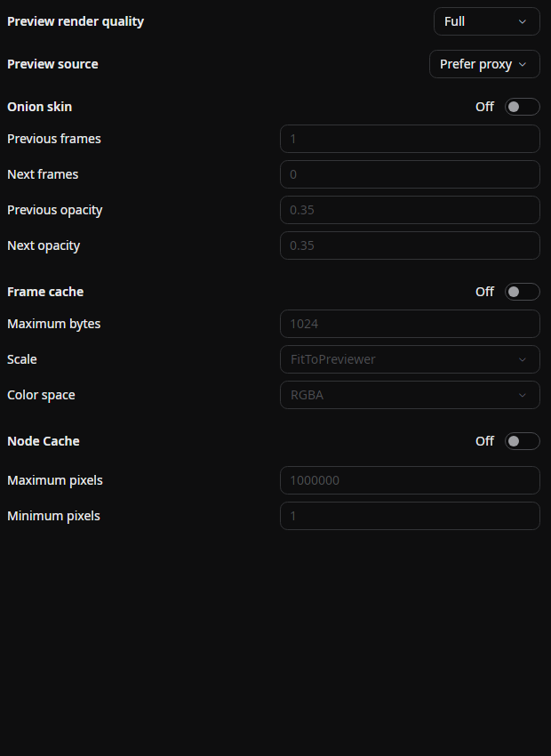Click the Next frames label
This screenshot has height=756, width=551.
click(x=43, y=174)
